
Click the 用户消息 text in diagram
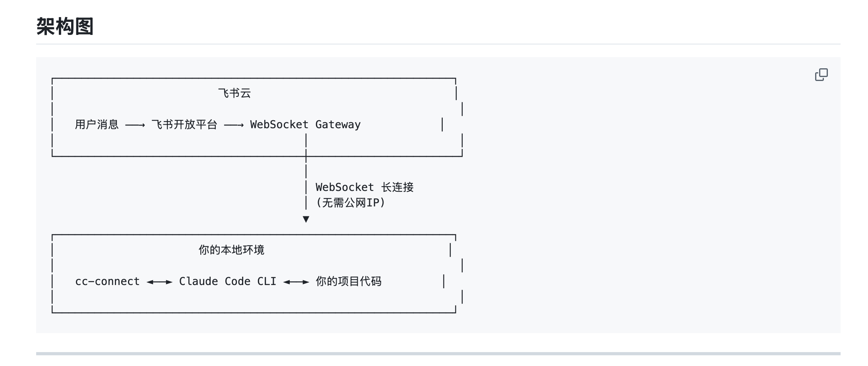click(x=97, y=125)
